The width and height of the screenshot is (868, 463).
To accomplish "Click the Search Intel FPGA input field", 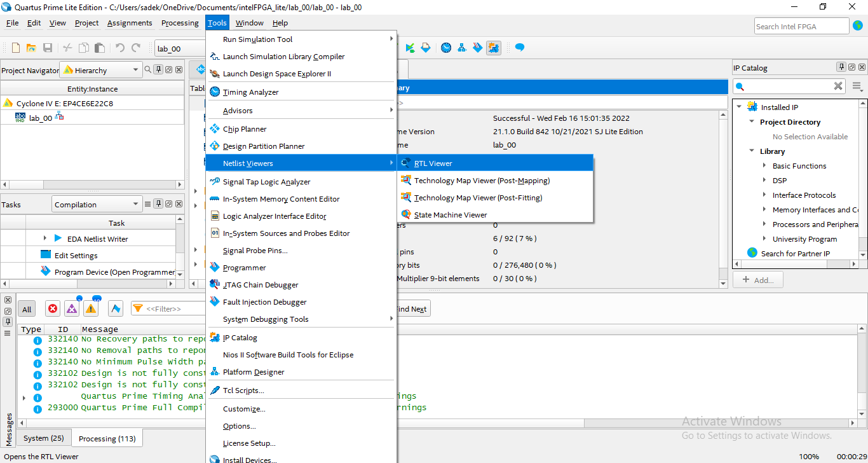I will pyautogui.click(x=801, y=26).
